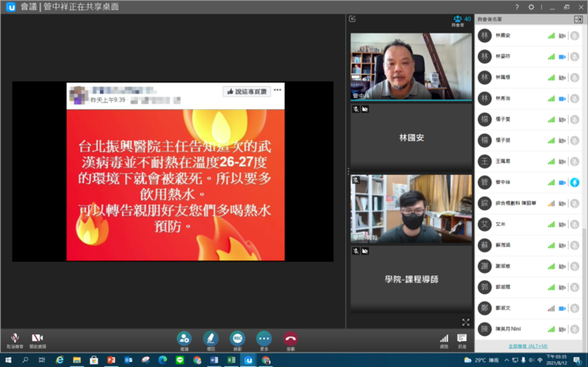Image resolution: width=588 pixels, height=367 pixels.
Task: Turn on the camera video button
Action: [x=38, y=340]
